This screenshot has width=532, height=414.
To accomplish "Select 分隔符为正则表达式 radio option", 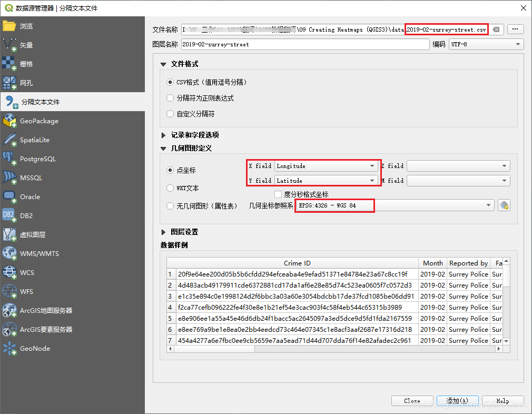I will [170, 98].
